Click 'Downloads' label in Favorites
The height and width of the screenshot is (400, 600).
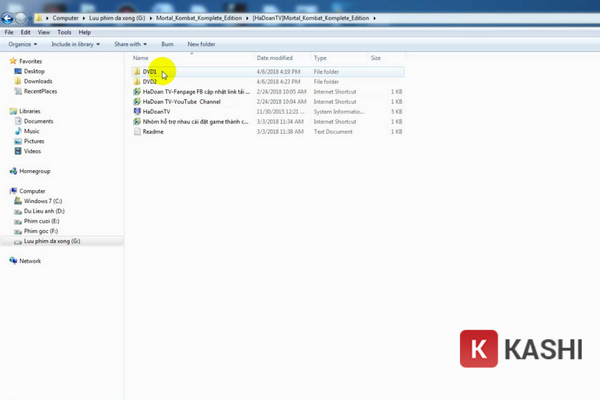[x=38, y=81]
